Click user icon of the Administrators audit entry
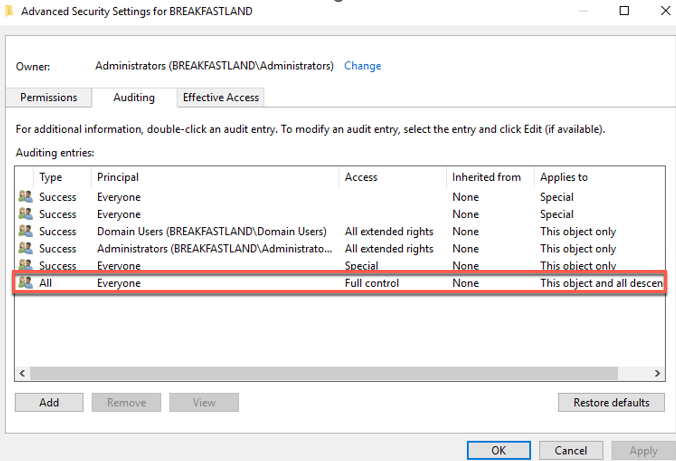The width and height of the screenshot is (676, 461). pyautogui.click(x=25, y=249)
